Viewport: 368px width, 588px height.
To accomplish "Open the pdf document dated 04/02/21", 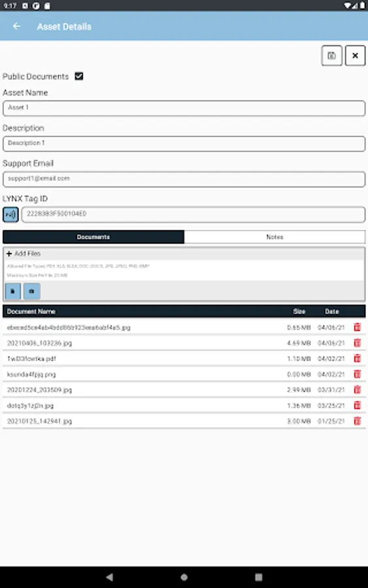I will 31,359.
